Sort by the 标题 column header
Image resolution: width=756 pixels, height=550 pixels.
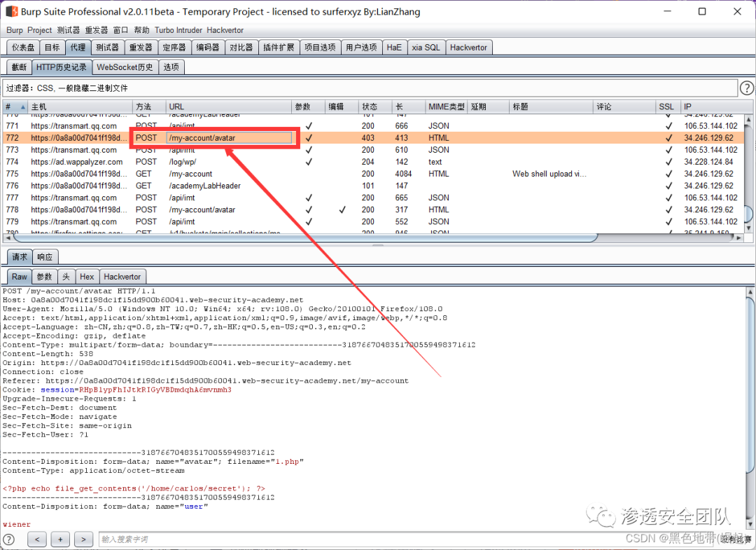[x=551, y=106]
